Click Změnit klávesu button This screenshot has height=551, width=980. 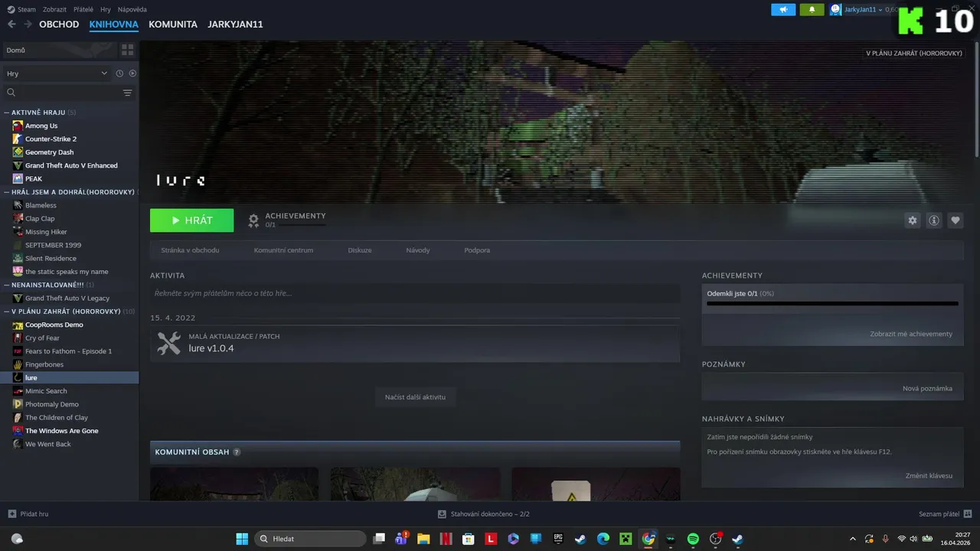coord(929,475)
